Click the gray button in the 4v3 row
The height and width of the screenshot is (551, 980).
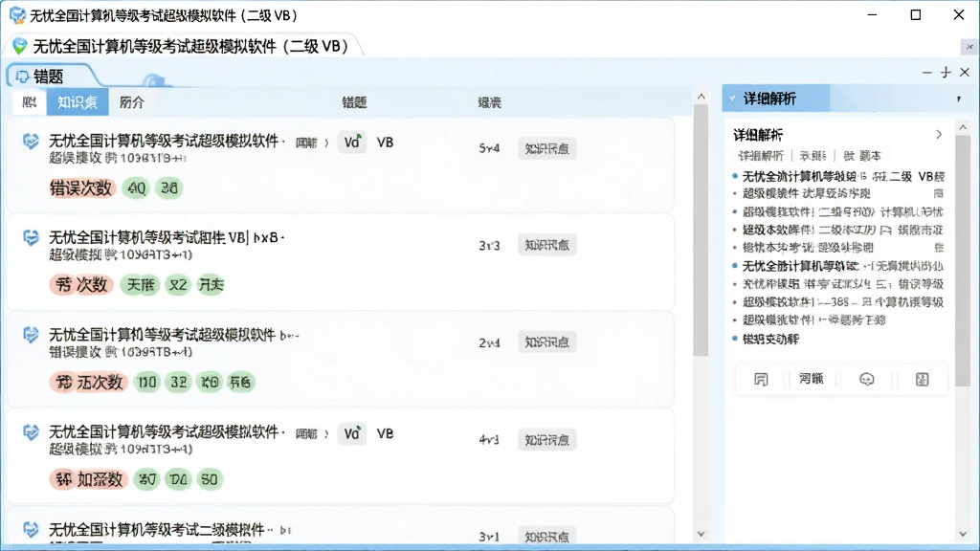point(546,440)
